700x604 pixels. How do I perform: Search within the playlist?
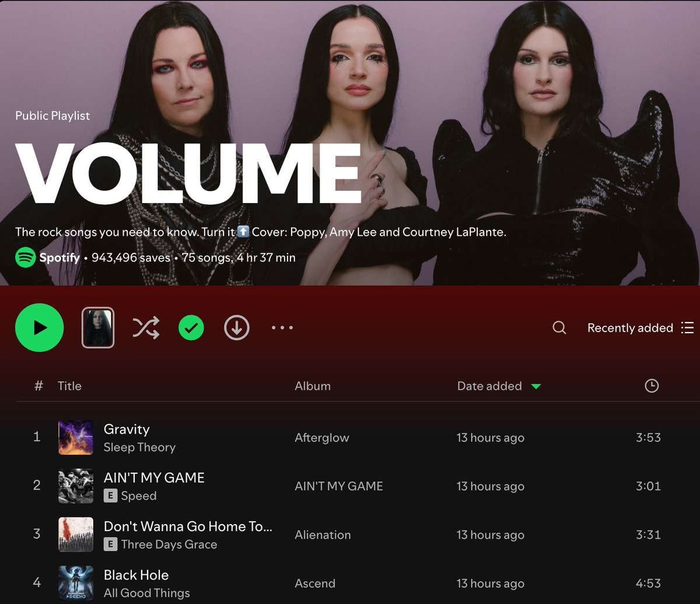(559, 328)
